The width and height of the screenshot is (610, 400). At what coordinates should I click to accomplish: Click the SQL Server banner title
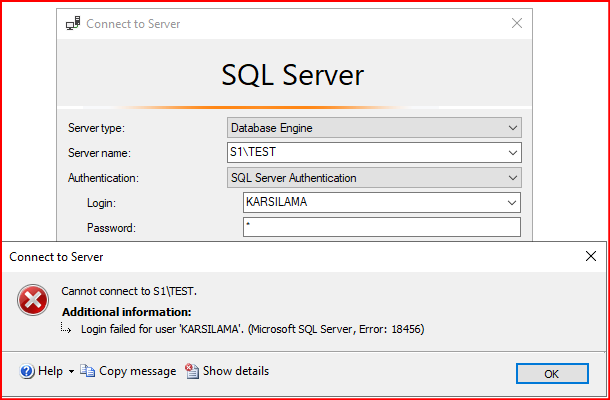[293, 75]
